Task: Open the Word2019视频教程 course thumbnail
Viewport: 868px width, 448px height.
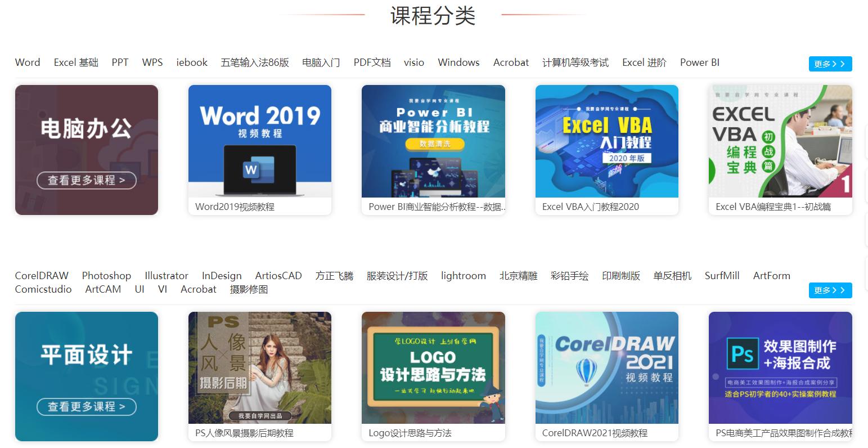Action: coord(259,141)
